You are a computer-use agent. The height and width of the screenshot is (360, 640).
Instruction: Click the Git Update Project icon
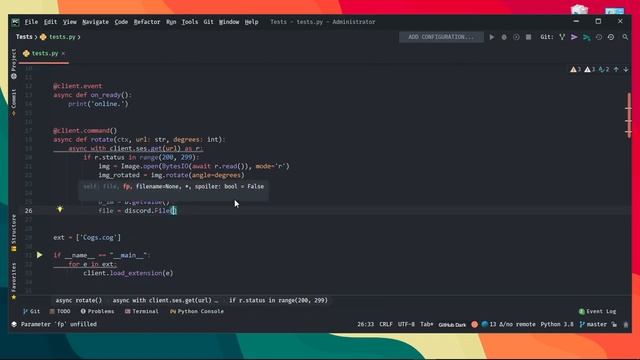pyautogui.click(x=562, y=37)
